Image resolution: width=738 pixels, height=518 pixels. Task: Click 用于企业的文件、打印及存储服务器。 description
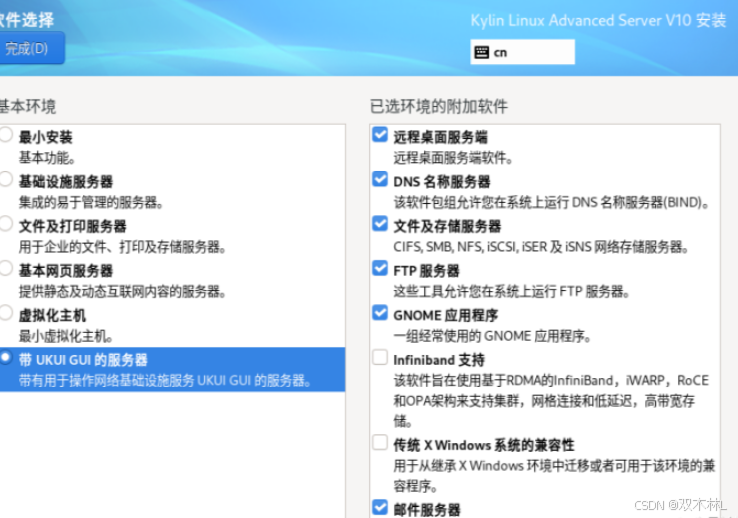pos(122,247)
